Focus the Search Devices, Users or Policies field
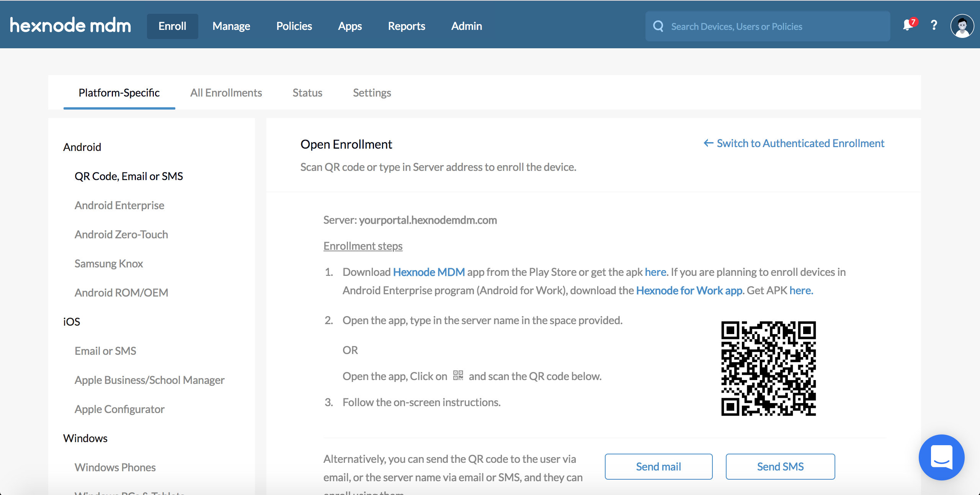The height and width of the screenshot is (495, 980). pyautogui.click(x=768, y=26)
